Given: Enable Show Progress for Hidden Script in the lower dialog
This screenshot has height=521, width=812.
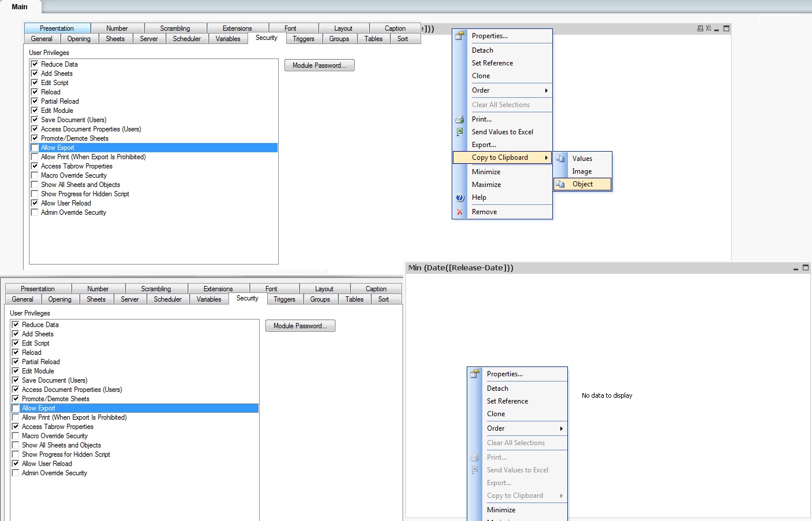Looking at the screenshot, I should 16,454.
